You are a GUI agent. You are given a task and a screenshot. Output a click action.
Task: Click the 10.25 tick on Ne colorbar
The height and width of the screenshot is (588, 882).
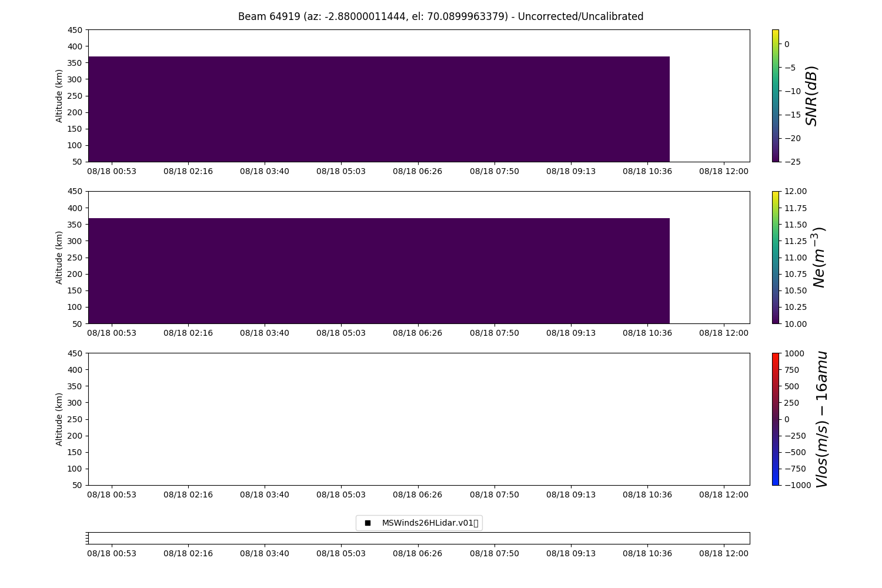tap(795, 307)
